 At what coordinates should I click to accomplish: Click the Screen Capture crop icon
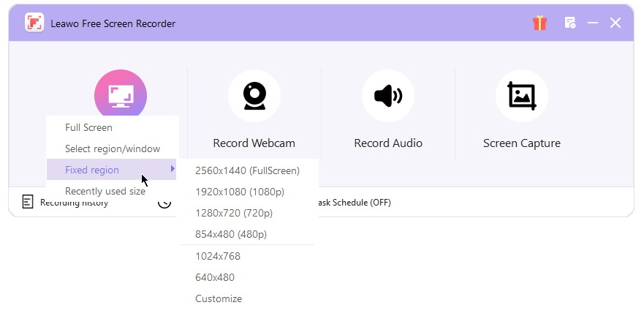coord(522,96)
